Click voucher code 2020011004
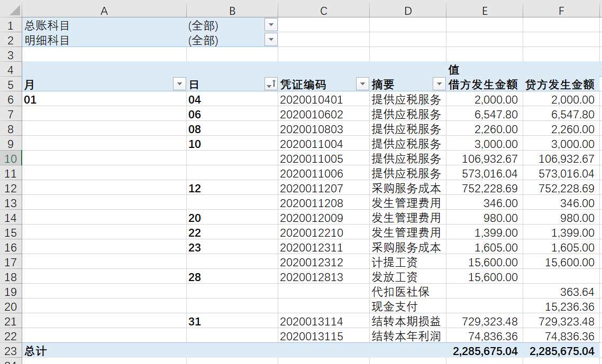This screenshot has height=364, width=602. (x=324, y=144)
